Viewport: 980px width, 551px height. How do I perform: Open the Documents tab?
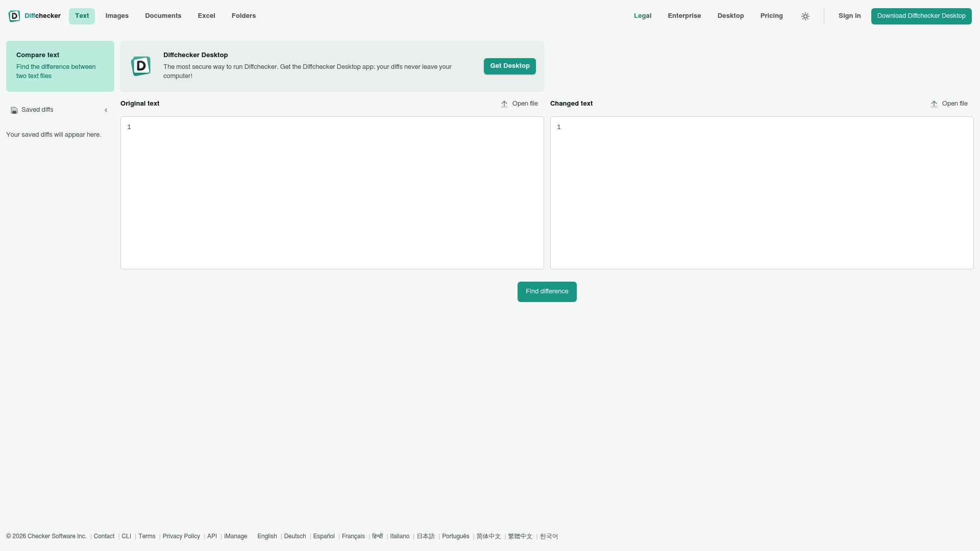(x=163, y=16)
